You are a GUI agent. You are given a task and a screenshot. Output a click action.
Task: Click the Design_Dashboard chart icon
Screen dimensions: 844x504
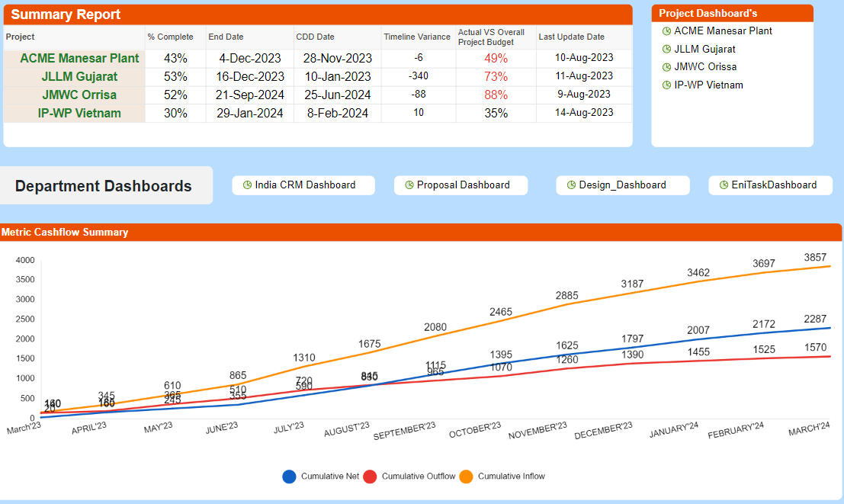tap(571, 185)
